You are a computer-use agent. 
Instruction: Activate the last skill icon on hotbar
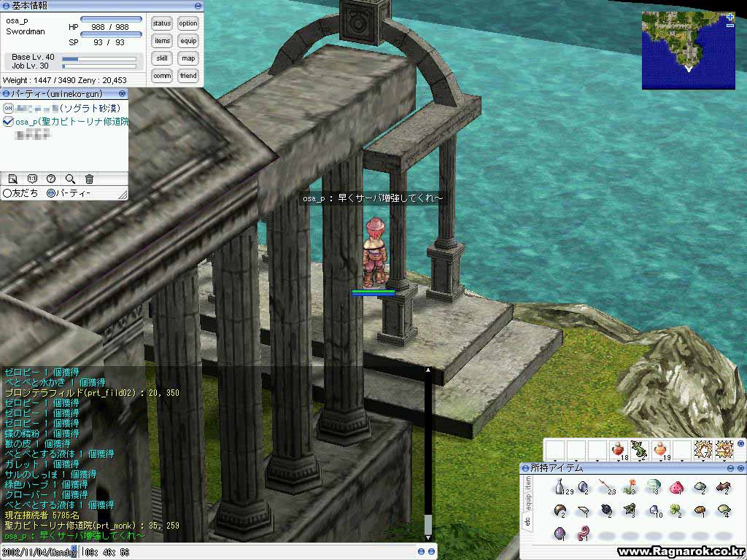click(x=724, y=450)
